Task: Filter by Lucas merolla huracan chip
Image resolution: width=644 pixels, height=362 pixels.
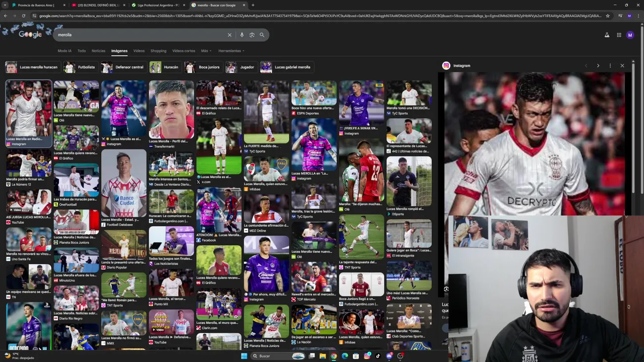Action: [x=32, y=67]
